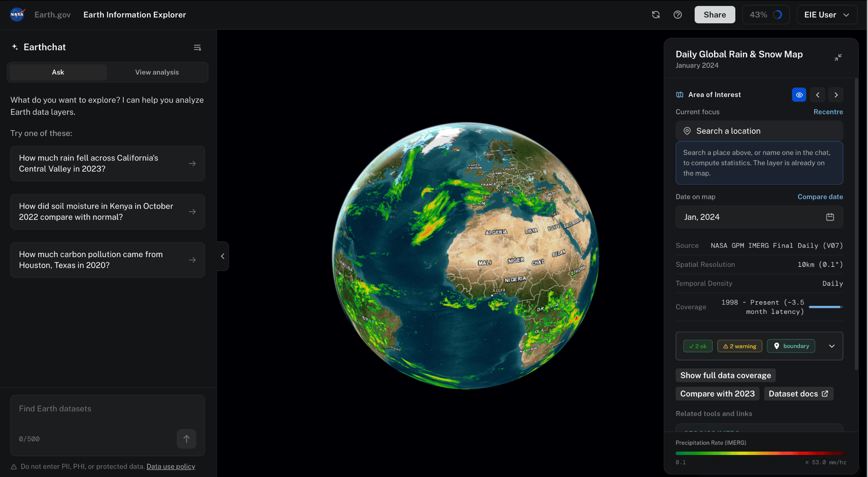
Task: Click the Dataset docs external link icon
Action: point(825,394)
